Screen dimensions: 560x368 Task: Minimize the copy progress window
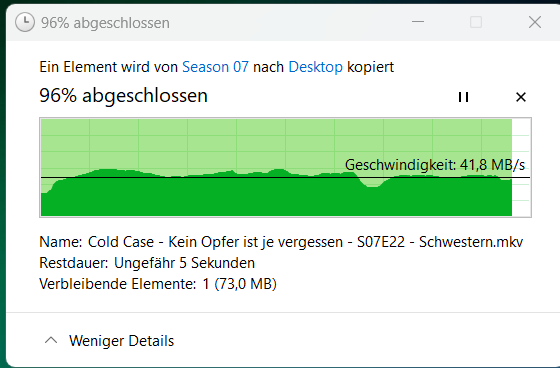418,22
